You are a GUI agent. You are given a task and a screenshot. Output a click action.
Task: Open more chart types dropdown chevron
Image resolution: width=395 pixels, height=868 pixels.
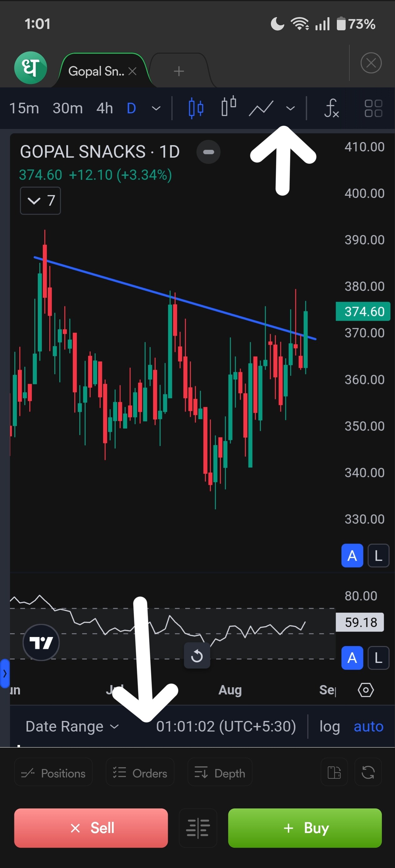click(290, 108)
